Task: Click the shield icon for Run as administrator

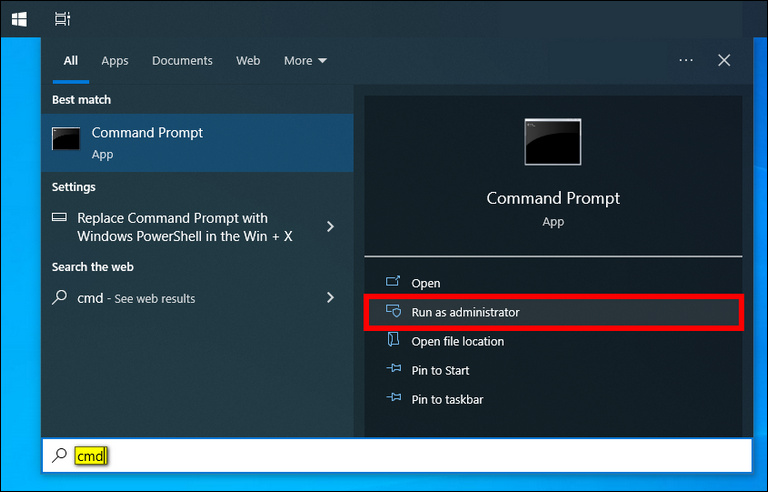Action: tap(393, 311)
